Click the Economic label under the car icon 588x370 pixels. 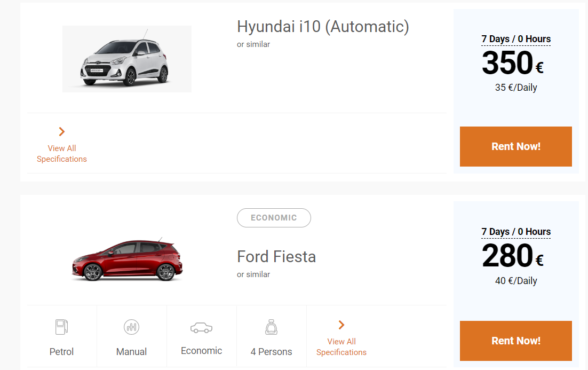coord(201,350)
